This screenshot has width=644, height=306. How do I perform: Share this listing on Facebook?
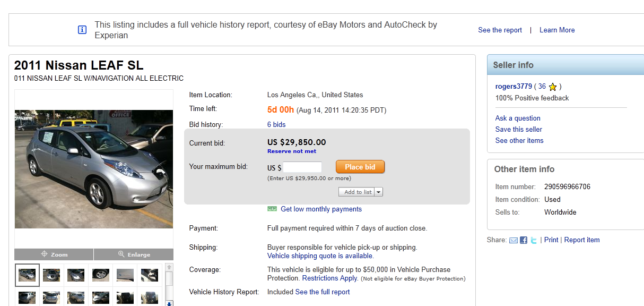[524, 240]
